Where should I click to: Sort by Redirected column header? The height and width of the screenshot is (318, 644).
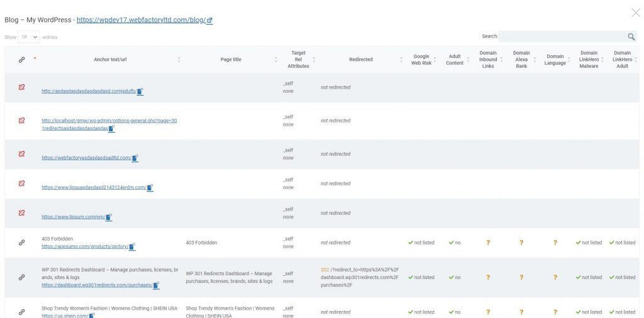pos(361,60)
